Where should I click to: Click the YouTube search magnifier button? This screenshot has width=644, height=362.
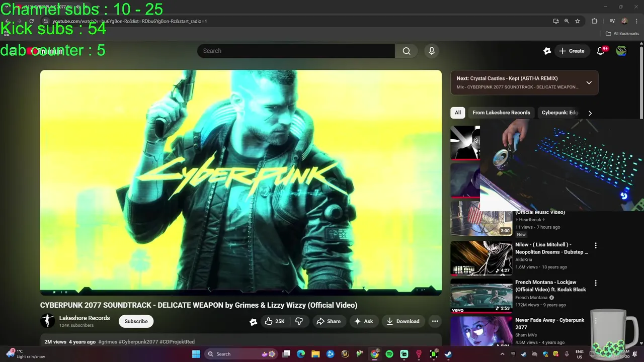click(x=407, y=51)
